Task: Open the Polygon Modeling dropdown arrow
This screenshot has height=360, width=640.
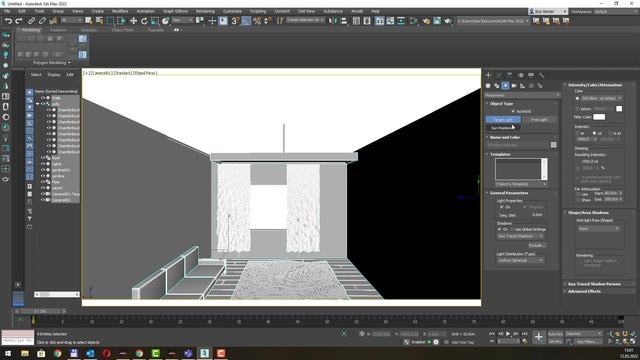Action: tap(69, 62)
